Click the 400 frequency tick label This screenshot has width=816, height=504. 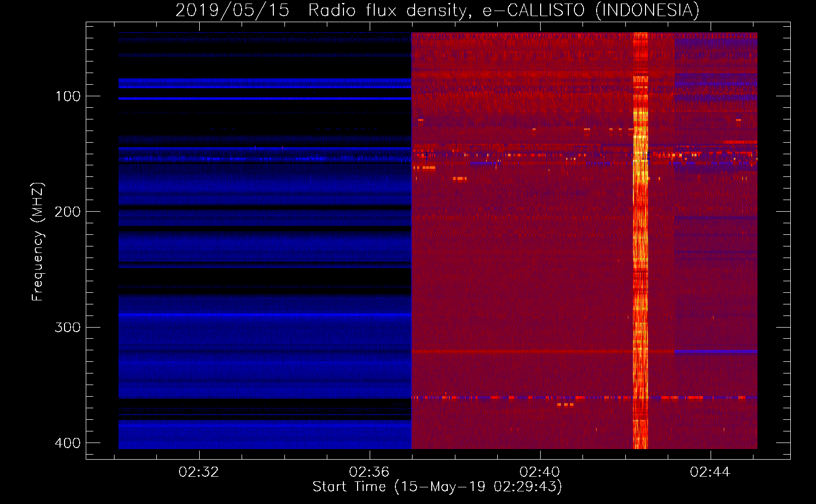coord(68,443)
